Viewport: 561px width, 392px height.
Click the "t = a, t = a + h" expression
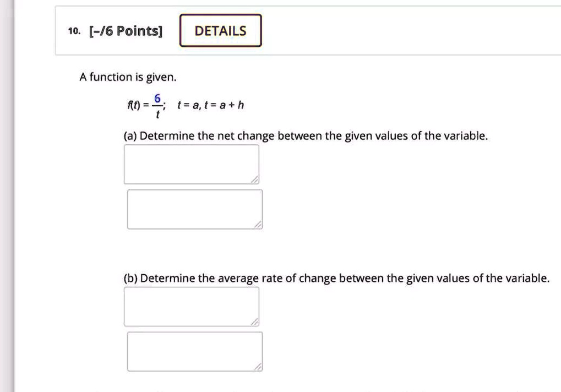(x=211, y=105)
